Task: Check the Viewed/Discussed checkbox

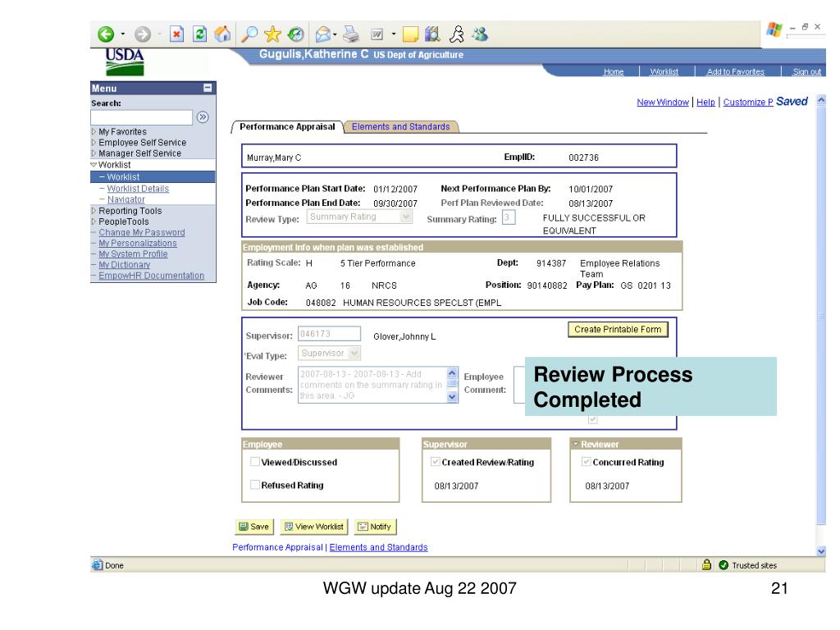Action: coord(254,463)
